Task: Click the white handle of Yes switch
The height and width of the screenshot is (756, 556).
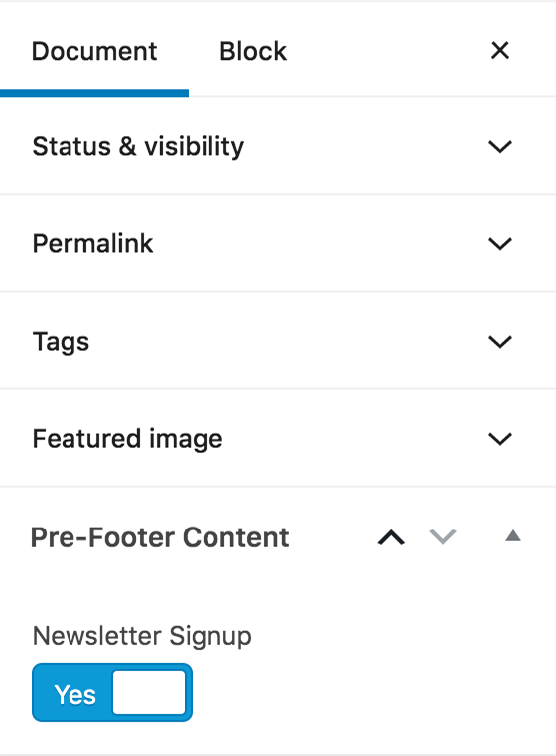Action: pos(149,692)
